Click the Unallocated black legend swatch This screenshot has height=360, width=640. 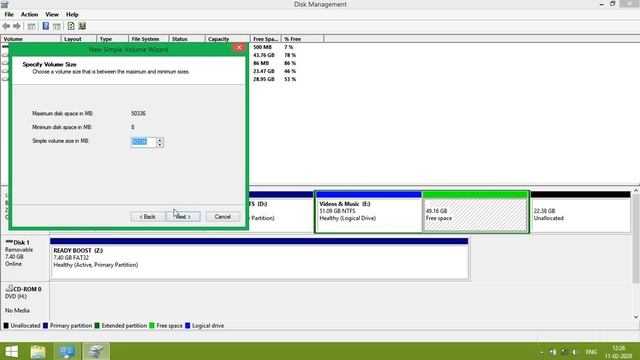point(6,326)
